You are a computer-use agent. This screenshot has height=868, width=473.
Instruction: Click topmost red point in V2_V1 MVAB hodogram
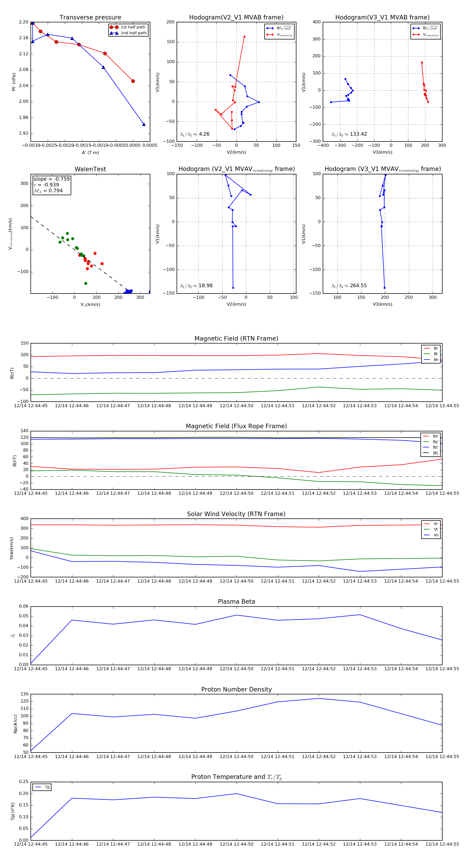pos(244,37)
